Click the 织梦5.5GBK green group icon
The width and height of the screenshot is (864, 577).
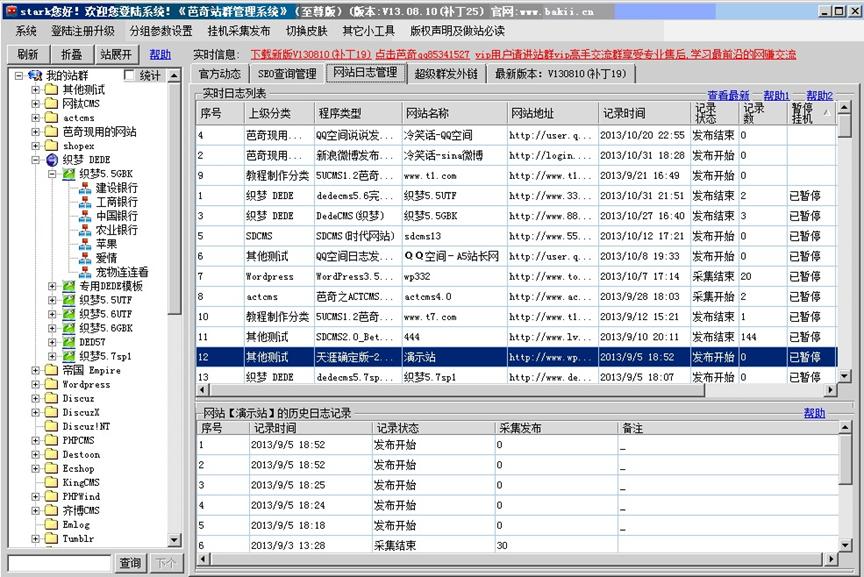point(68,174)
